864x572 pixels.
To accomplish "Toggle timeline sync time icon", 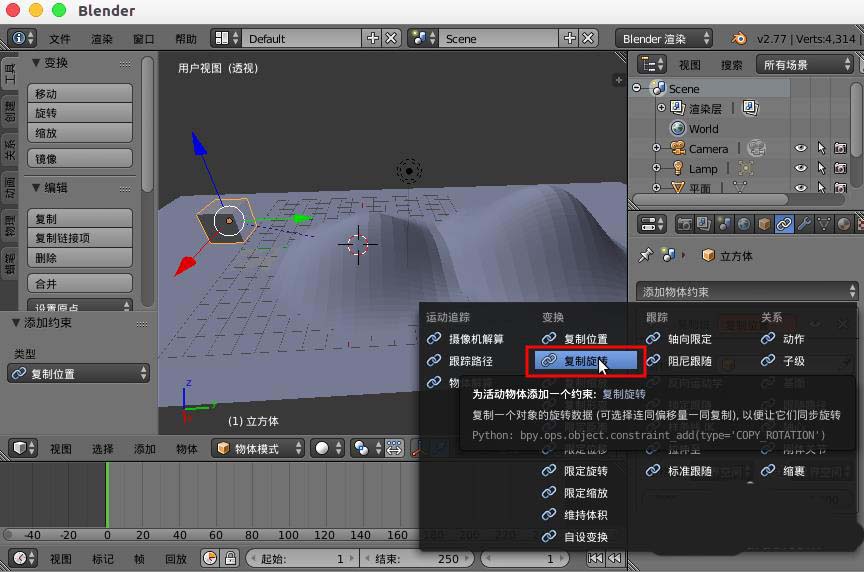I will coord(210,558).
